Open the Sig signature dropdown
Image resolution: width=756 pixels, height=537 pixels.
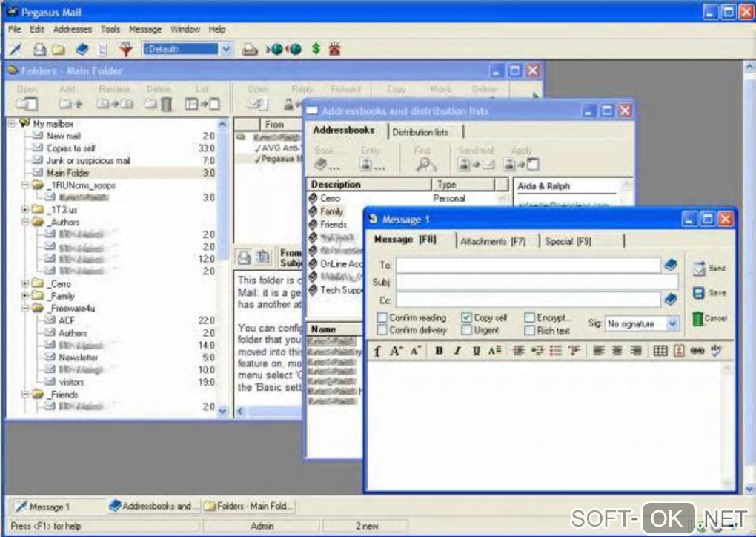[x=673, y=323]
